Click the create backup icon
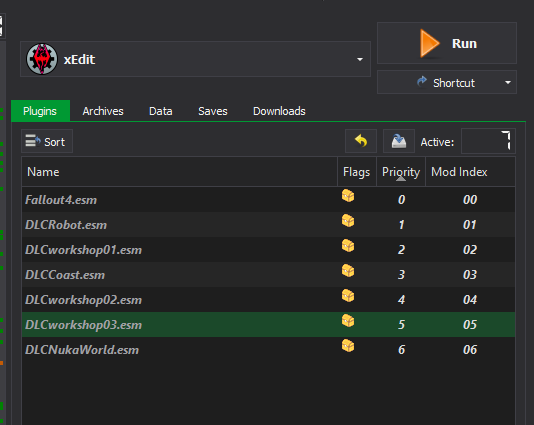Image resolution: width=534 pixels, height=425 pixels. point(399,141)
